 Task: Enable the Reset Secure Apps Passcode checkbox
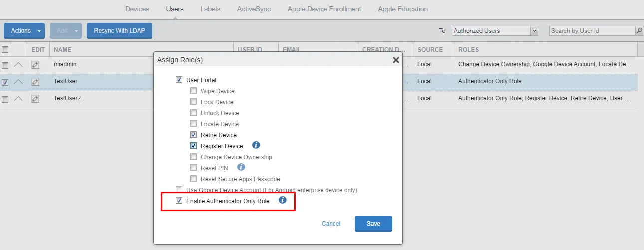coord(193,179)
